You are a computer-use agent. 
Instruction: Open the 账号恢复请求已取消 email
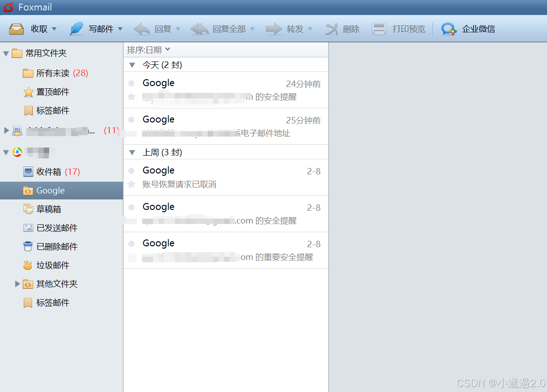pyautogui.click(x=226, y=178)
